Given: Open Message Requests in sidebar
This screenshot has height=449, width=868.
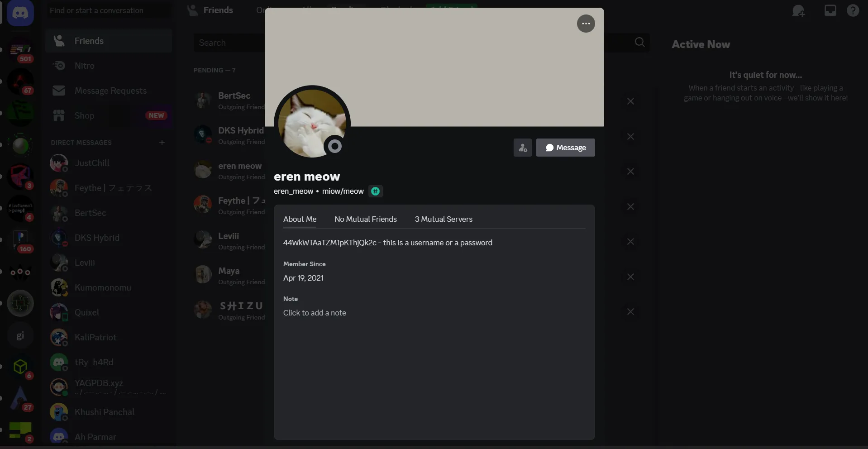Looking at the screenshot, I should 110,91.
